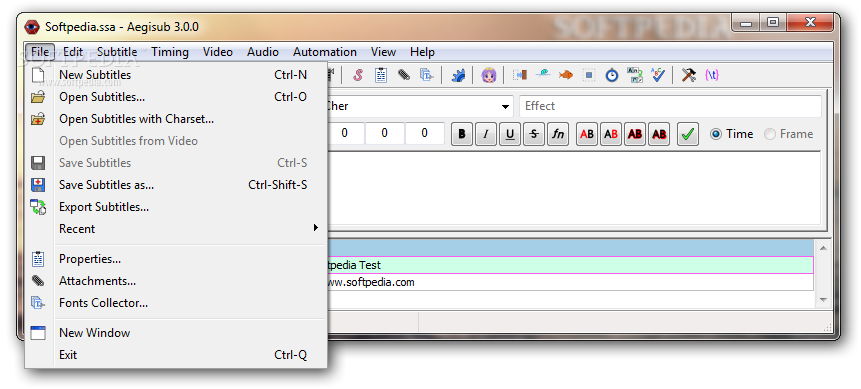
Task: Cycle tag hiding with the {\t} icon
Action: tap(712, 75)
